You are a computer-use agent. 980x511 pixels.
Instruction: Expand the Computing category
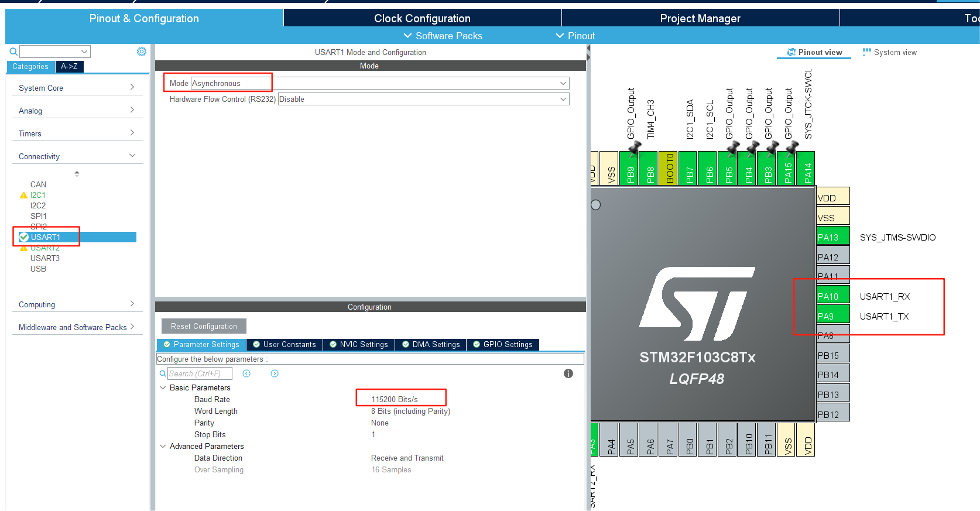click(x=77, y=304)
